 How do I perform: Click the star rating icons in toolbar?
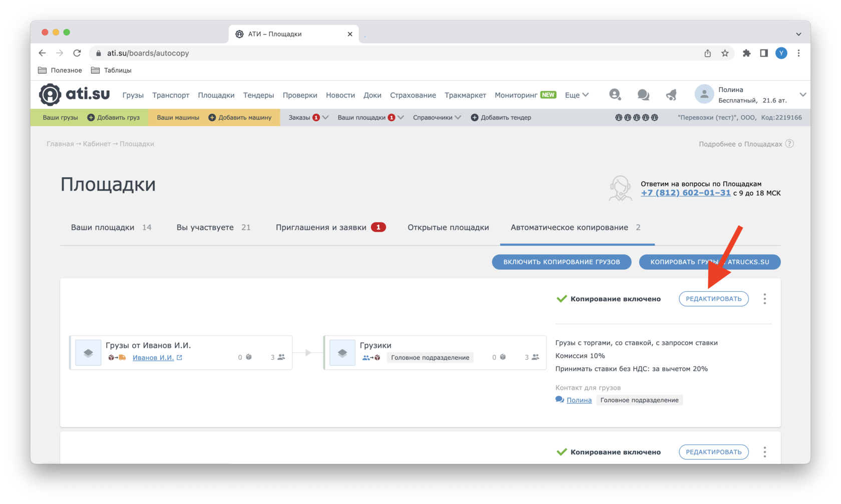click(637, 118)
